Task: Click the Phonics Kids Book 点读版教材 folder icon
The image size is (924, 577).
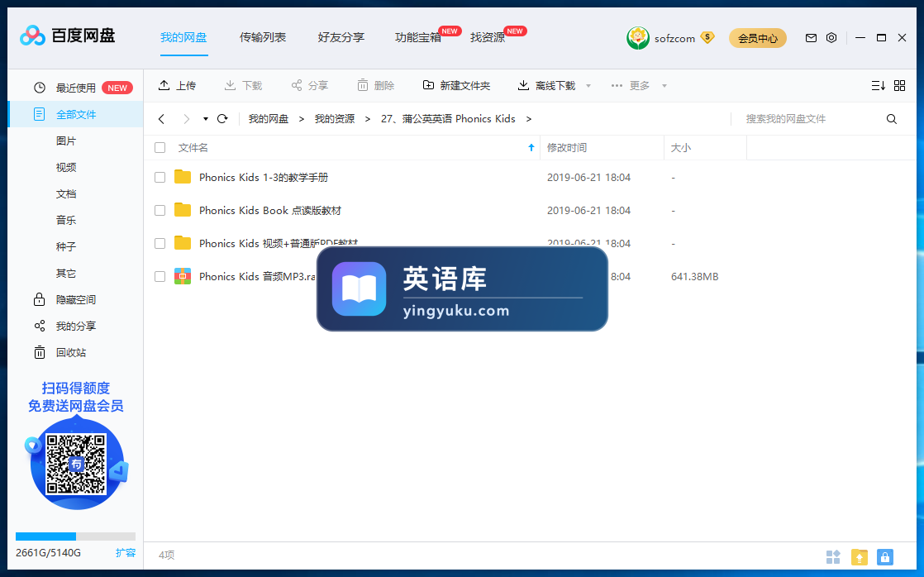Action: click(x=183, y=210)
